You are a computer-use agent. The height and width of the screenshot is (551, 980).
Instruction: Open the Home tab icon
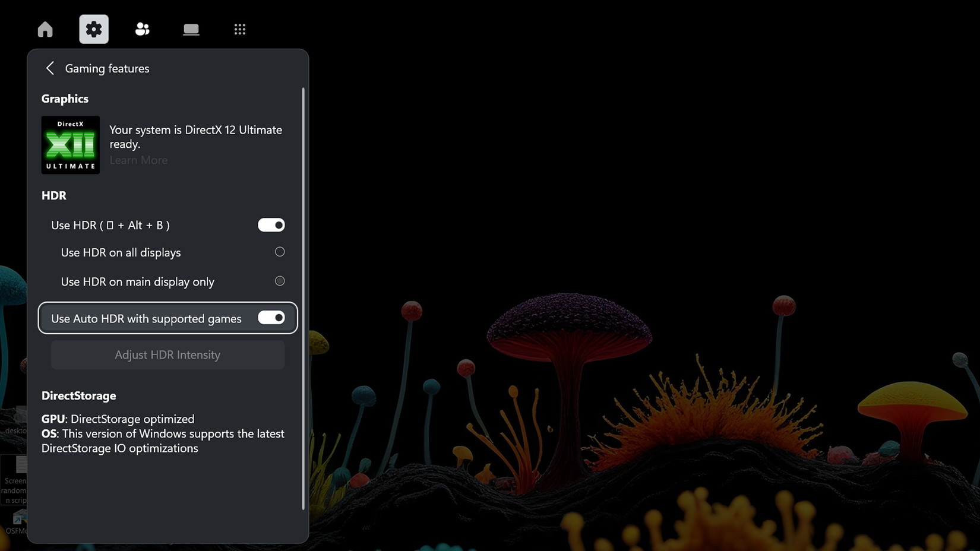click(45, 29)
